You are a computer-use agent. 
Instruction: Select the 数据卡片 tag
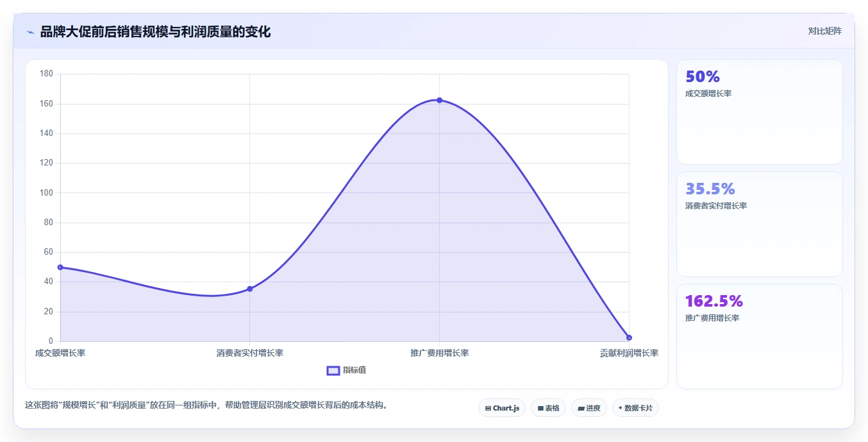pyautogui.click(x=635, y=408)
